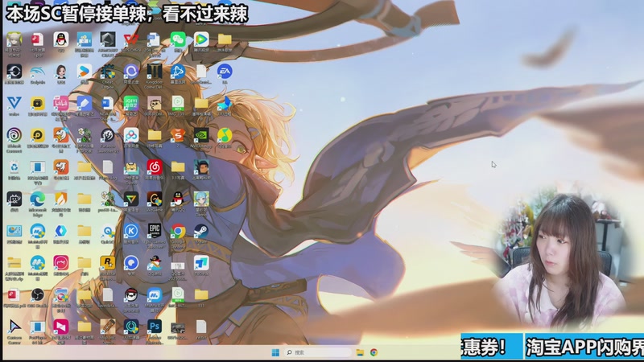Image resolution: width=644 pixels, height=362 pixels.
Task: Launch the Google Chrome desktop shortcut
Action: (x=178, y=232)
